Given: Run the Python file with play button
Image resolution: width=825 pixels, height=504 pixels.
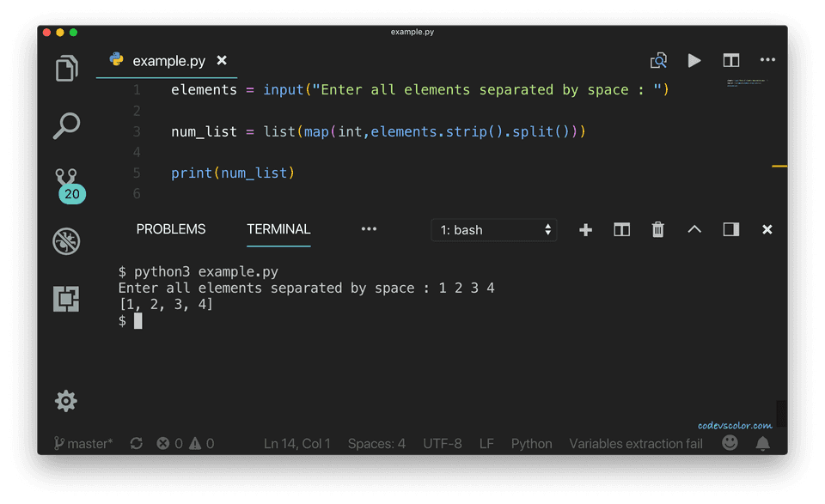Looking at the screenshot, I should click(x=694, y=60).
